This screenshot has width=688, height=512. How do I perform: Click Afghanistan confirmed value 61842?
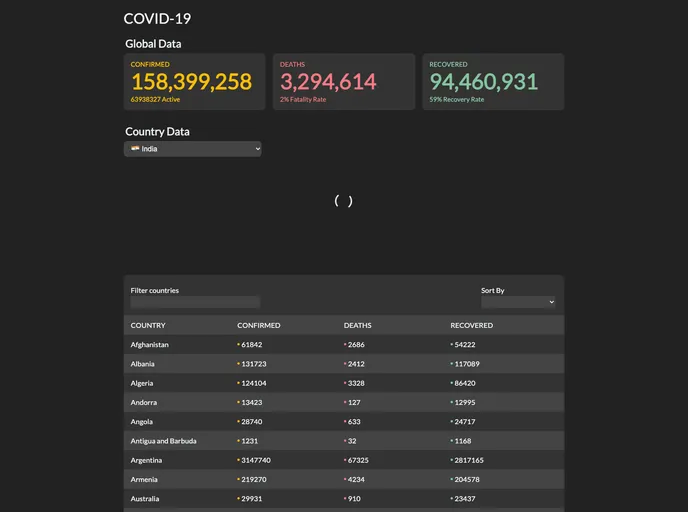251,345
